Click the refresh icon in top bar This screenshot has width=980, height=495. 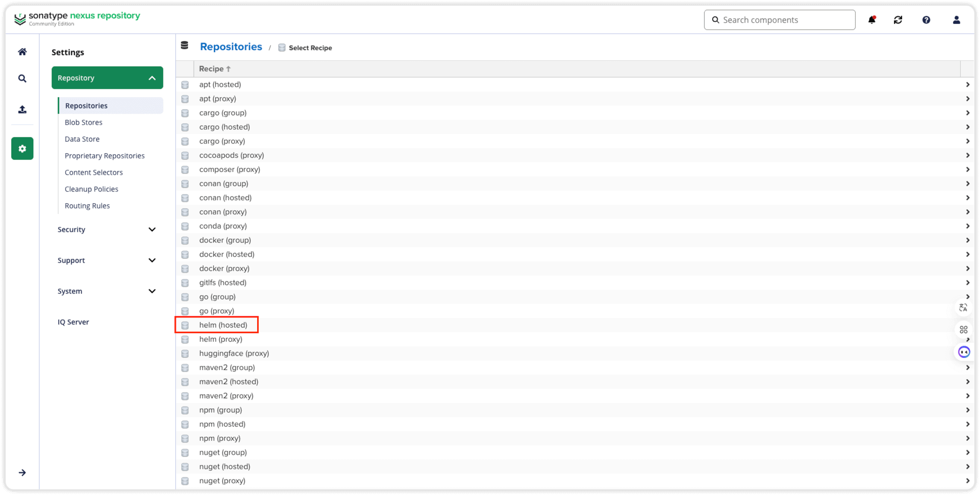898,20
